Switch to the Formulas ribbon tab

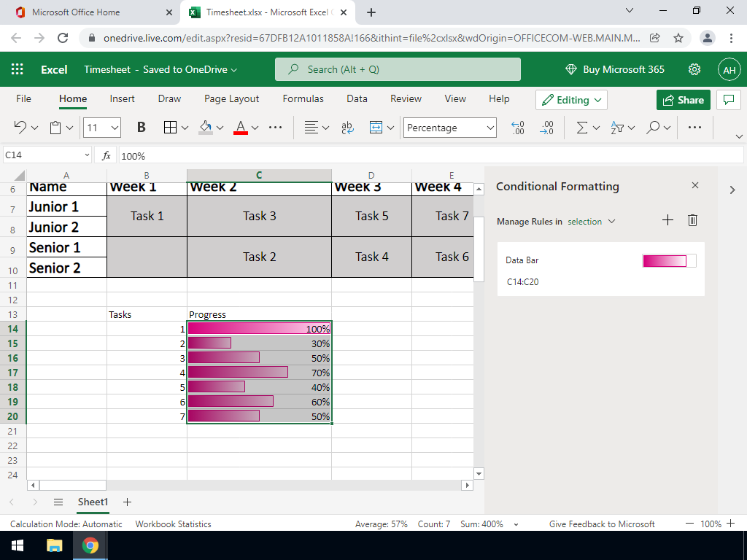(x=303, y=98)
